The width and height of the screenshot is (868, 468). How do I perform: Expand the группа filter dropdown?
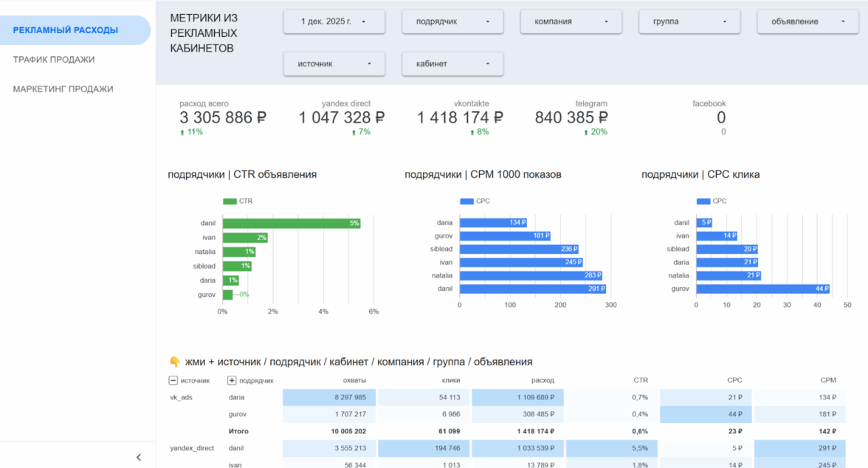tap(689, 21)
